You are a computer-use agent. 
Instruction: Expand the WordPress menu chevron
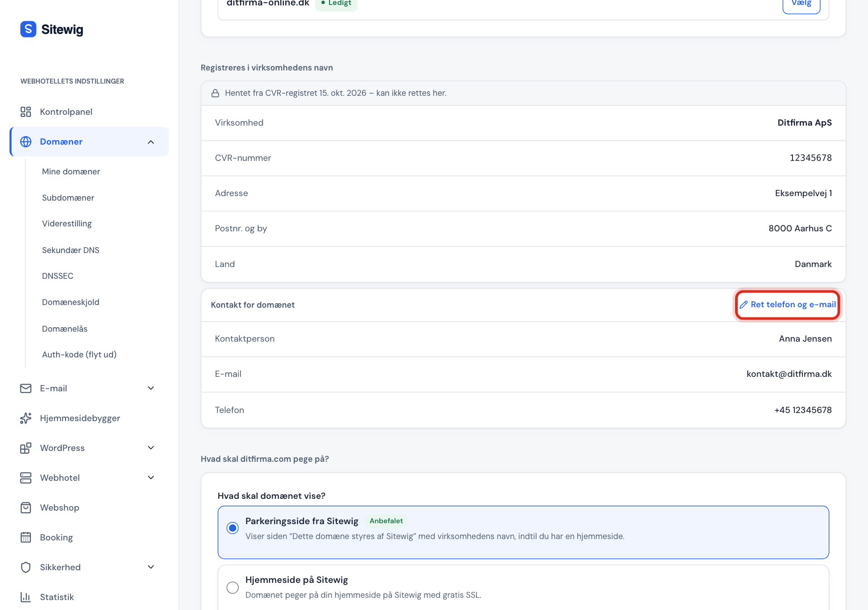pyautogui.click(x=151, y=448)
